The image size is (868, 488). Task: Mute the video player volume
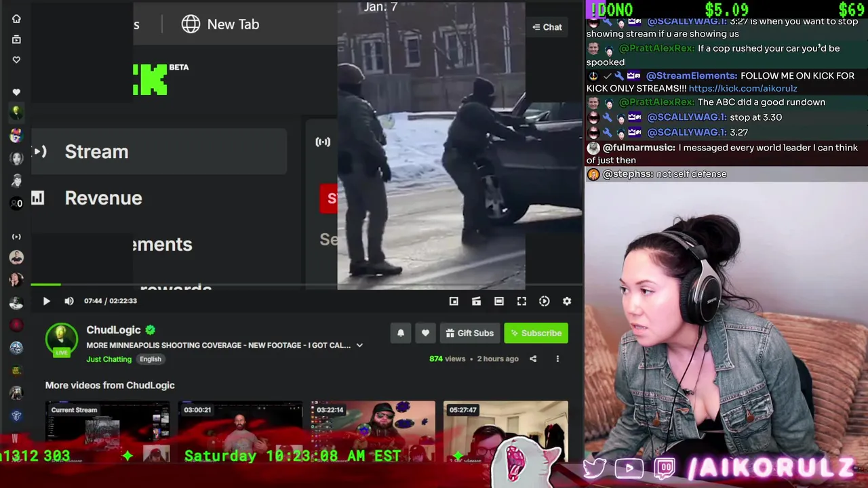(68, 301)
